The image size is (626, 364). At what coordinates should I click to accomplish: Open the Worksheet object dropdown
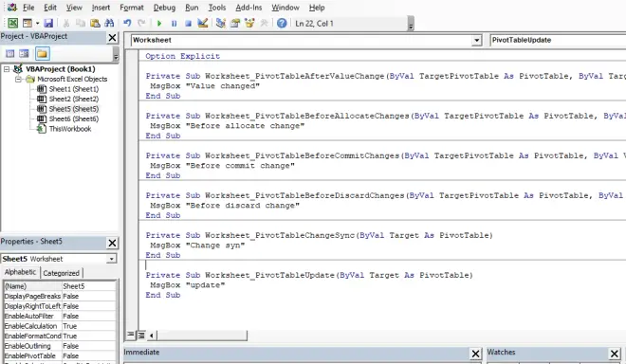(x=476, y=41)
